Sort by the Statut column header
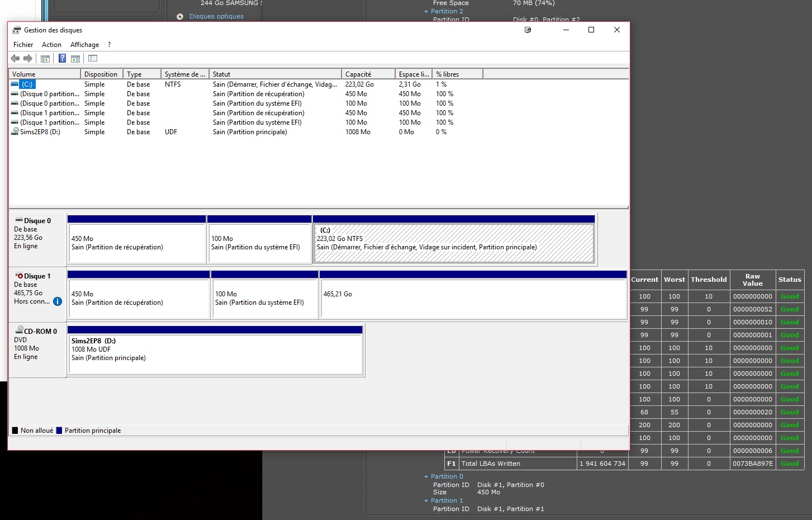The image size is (812, 520). tap(275, 74)
